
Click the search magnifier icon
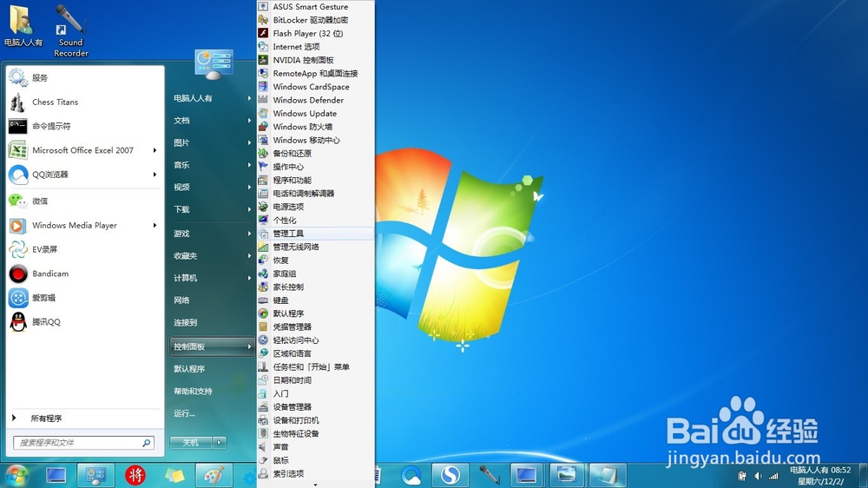(x=146, y=443)
